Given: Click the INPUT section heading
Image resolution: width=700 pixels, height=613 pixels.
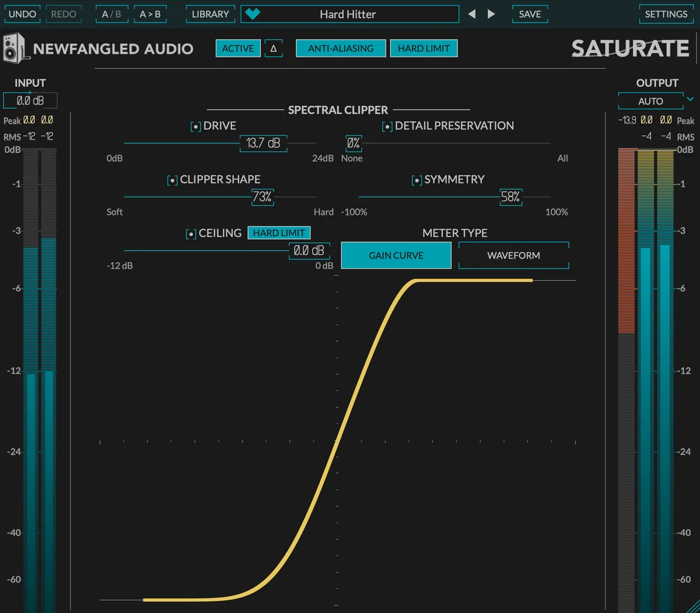Looking at the screenshot, I should click(x=30, y=83).
